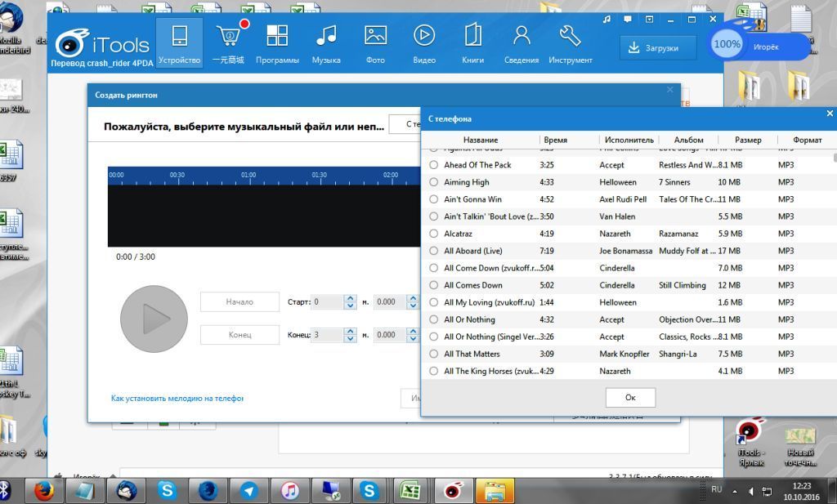Sort list by Альбом column header
The width and height of the screenshot is (837, 504).
688,140
